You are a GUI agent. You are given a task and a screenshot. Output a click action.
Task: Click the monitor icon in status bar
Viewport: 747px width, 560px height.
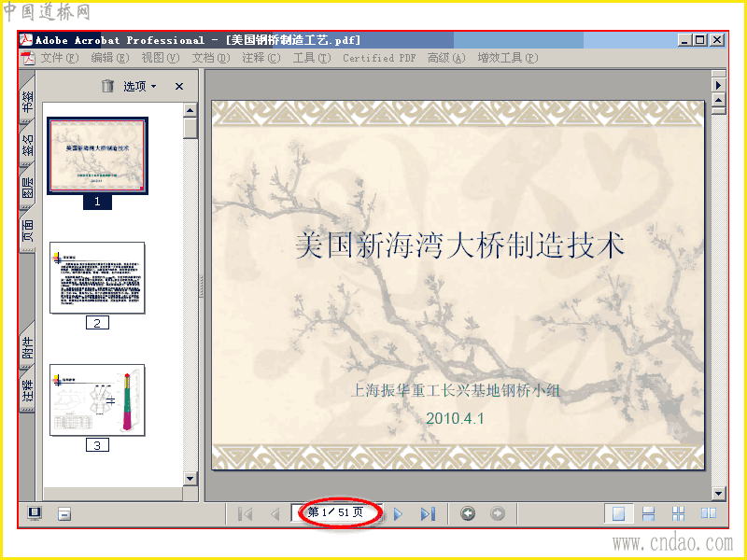pyautogui.click(x=35, y=513)
